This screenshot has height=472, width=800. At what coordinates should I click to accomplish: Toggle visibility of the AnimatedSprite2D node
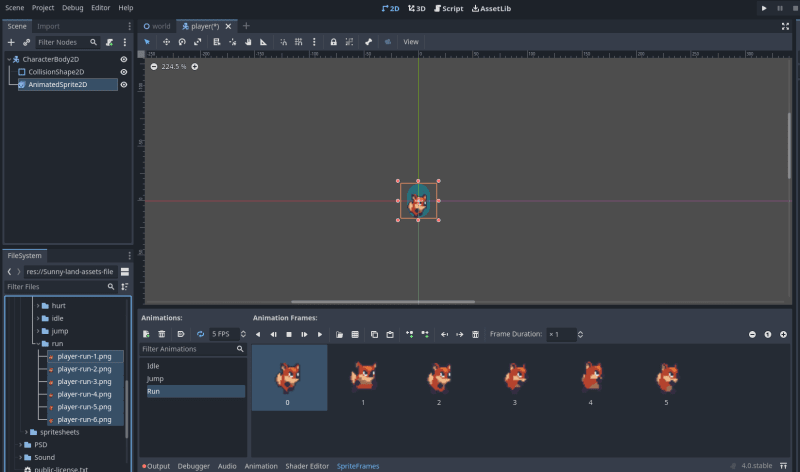[123, 85]
